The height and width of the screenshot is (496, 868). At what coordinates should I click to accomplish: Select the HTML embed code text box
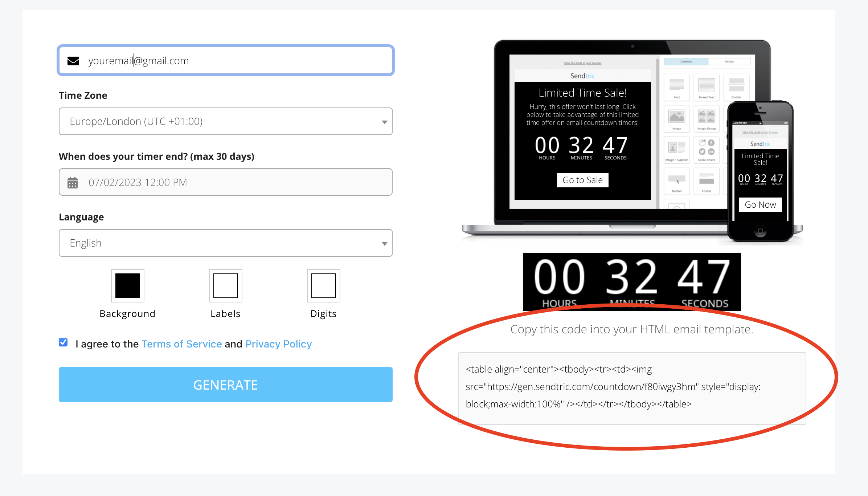(632, 388)
